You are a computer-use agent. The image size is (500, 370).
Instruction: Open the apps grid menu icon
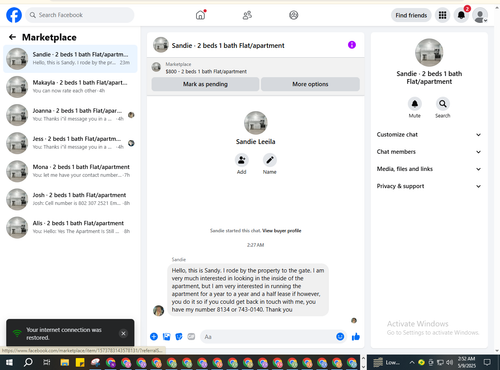(442, 15)
